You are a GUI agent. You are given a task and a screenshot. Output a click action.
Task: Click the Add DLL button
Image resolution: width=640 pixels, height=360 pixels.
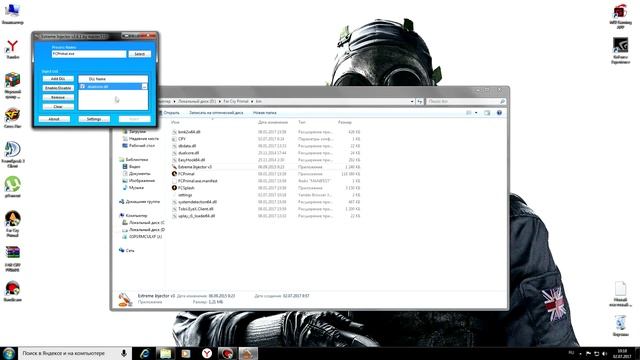[58, 78]
